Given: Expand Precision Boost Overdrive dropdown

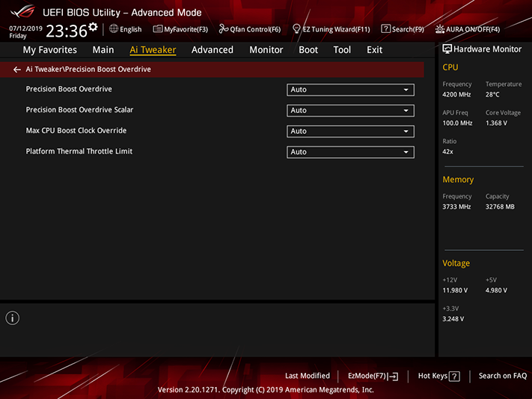Looking at the screenshot, I should coord(350,90).
